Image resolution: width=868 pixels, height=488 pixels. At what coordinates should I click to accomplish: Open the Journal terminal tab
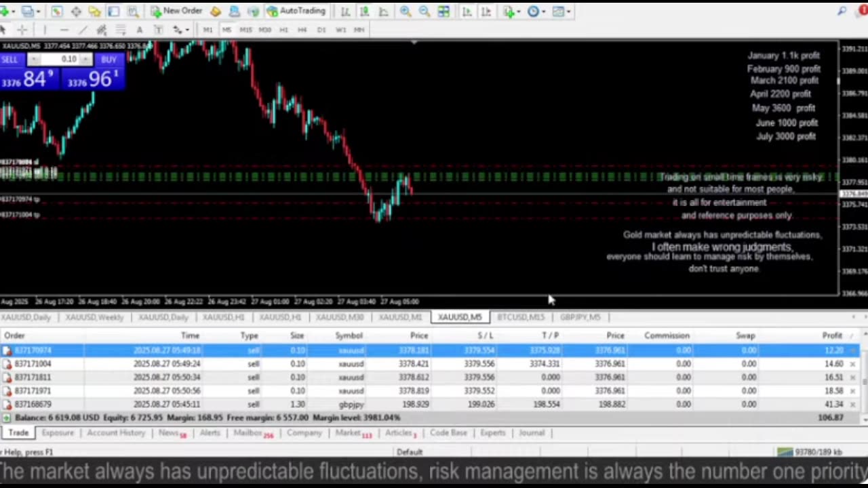[x=532, y=433]
